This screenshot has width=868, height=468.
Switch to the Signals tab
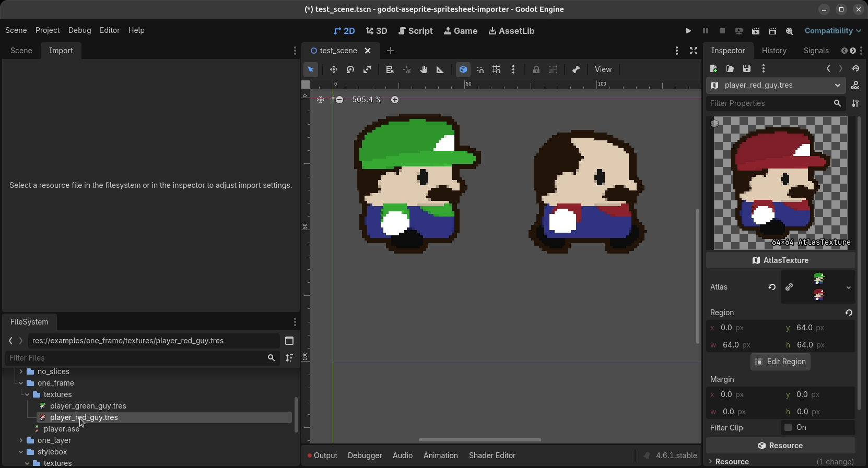[816, 51]
